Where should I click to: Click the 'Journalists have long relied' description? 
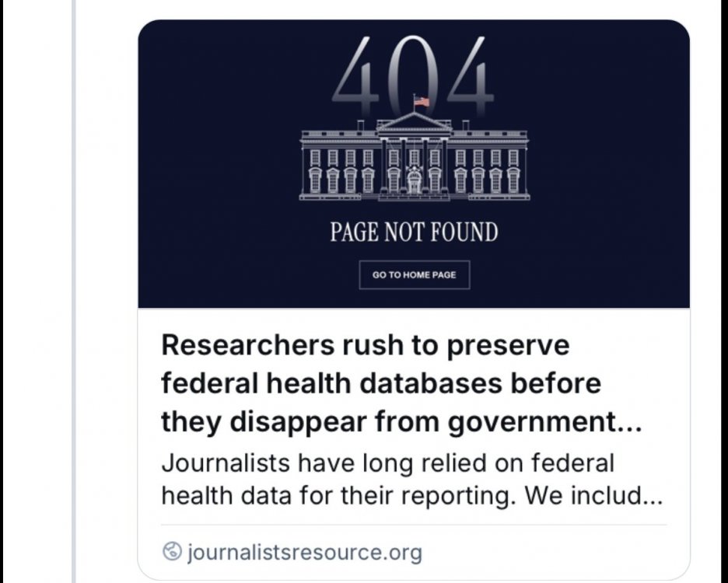(x=387, y=464)
